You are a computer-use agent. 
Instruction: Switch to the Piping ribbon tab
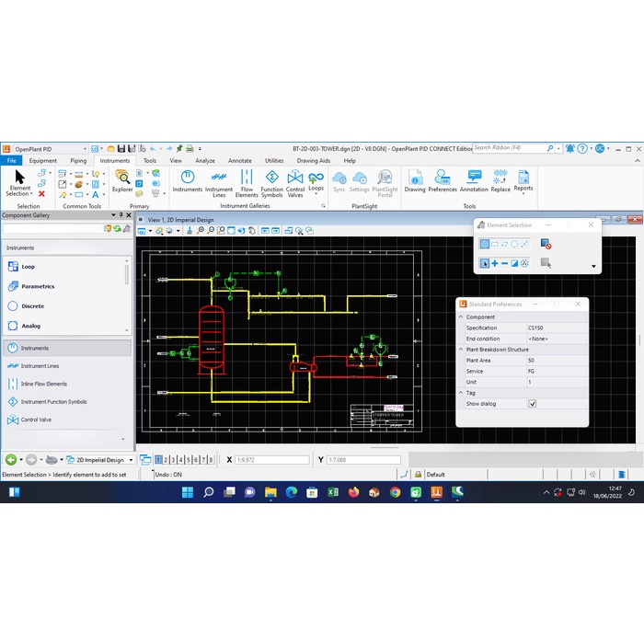78,161
